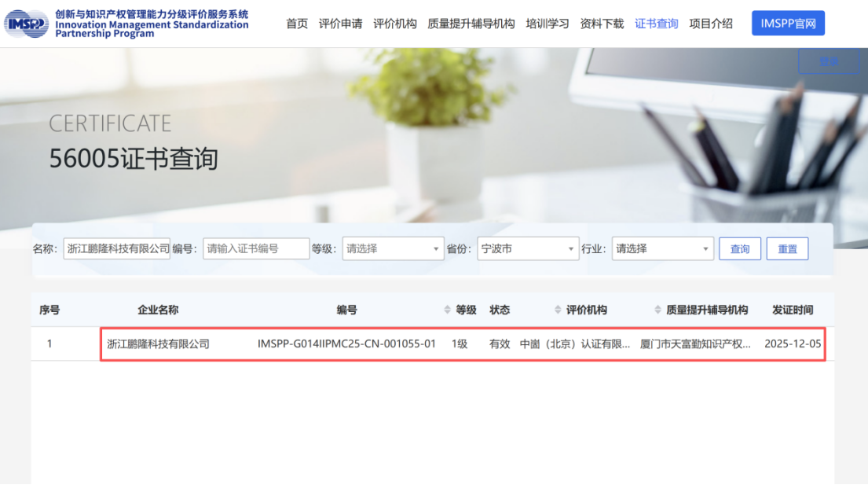Click the 名称 company name input field
Viewport: 868px width, 485px height.
click(117, 248)
